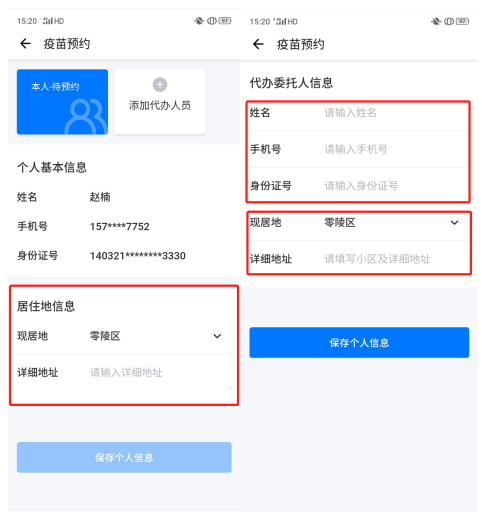Tap signal icon in right status bar
The width and height of the screenshot is (484, 525).
click(x=280, y=22)
